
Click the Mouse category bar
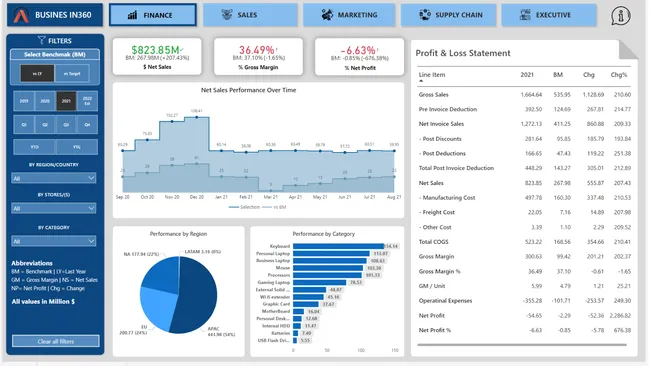(x=329, y=268)
